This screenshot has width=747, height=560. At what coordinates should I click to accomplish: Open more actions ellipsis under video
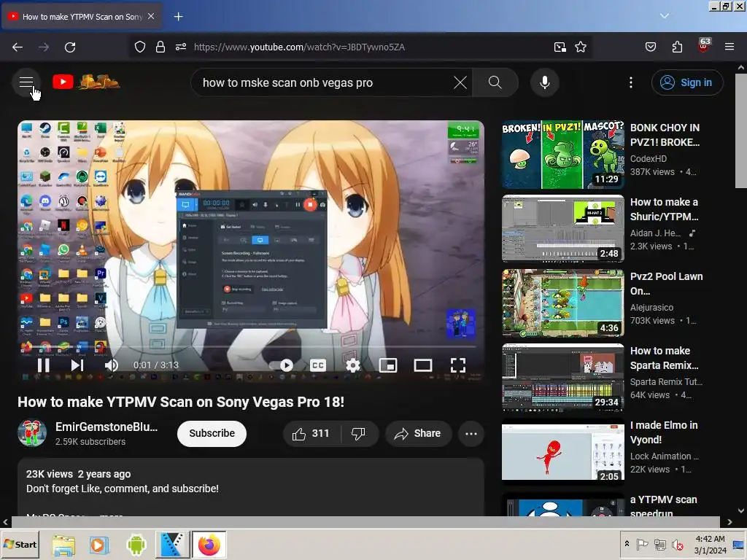471,433
